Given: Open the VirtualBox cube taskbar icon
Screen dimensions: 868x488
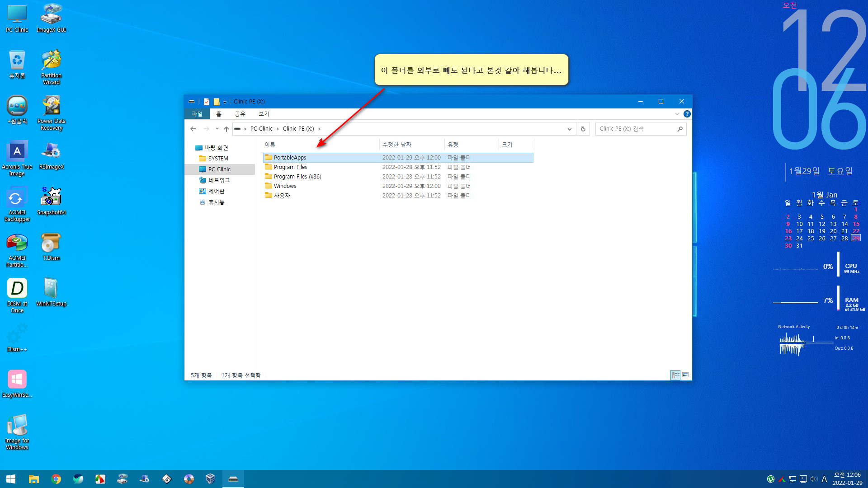Looking at the screenshot, I should click(210, 479).
